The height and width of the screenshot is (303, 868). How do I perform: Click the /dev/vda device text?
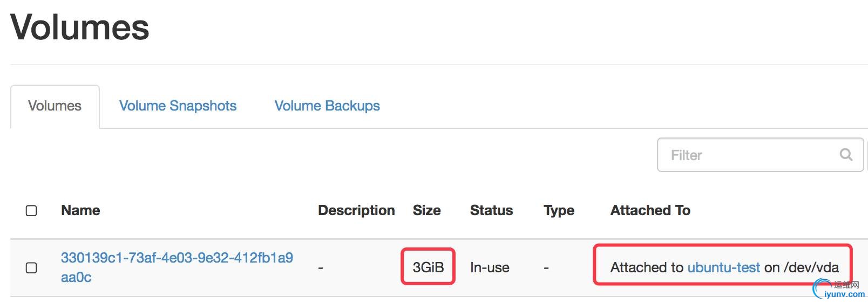coord(811,267)
